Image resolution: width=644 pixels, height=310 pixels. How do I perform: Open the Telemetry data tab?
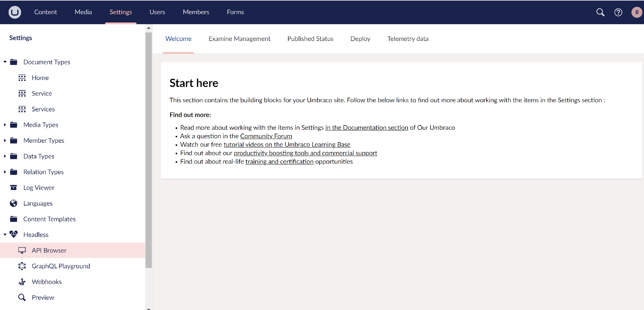coord(408,39)
